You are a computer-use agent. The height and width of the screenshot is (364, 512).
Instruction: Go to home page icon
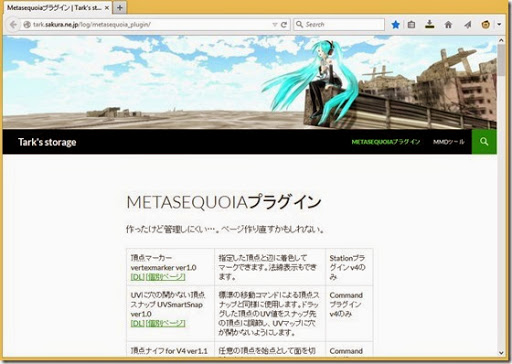pyautogui.click(x=449, y=24)
